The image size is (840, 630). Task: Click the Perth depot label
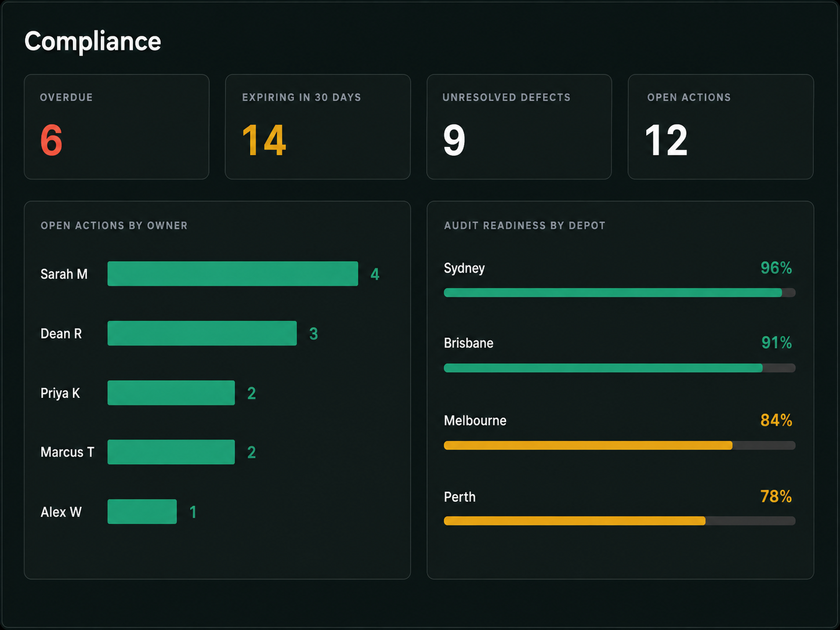[459, 497]
